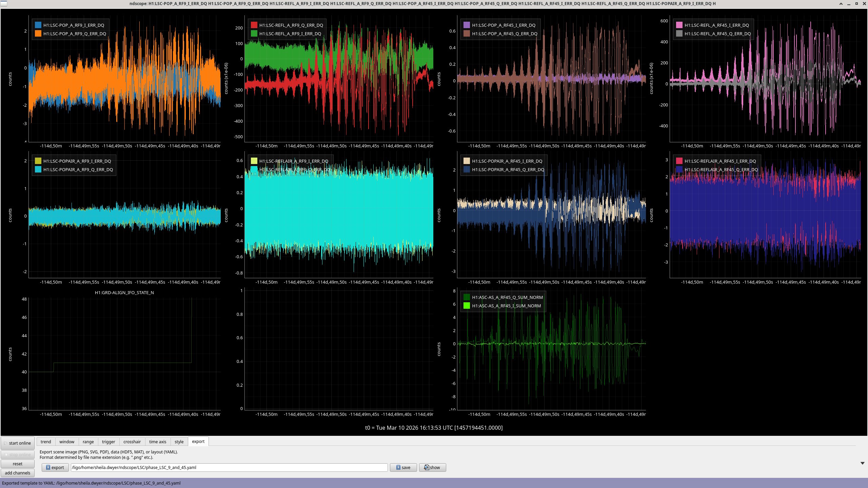The image size is (868, 488).
Task: Click the add channels button
Action: tap(18, 473)
